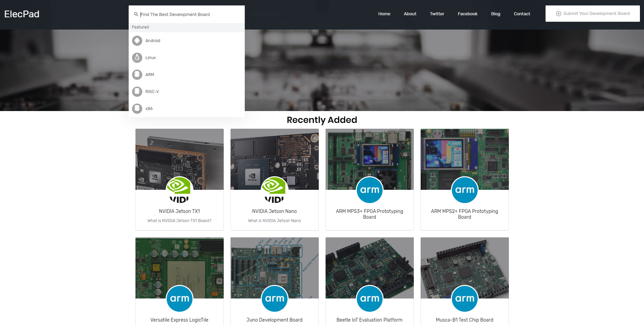The image size is (644, 326).
Task: Click arm logo on Beetle IoT card
Action: [370, 298]
